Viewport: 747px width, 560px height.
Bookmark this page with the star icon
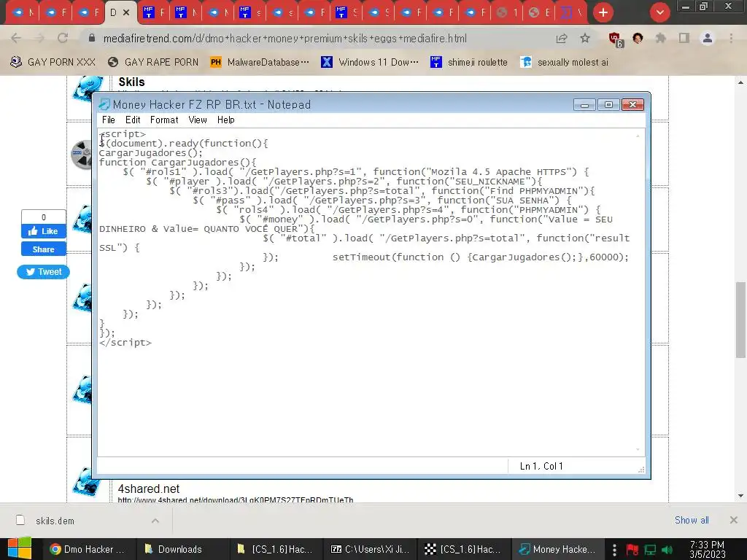tap(585, 38)
